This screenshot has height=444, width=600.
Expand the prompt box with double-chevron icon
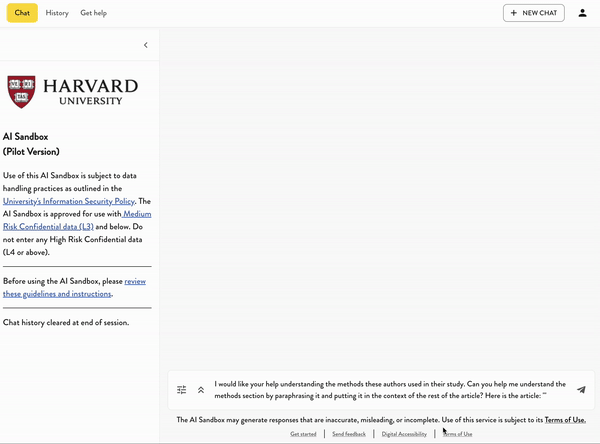pos(201,390)
